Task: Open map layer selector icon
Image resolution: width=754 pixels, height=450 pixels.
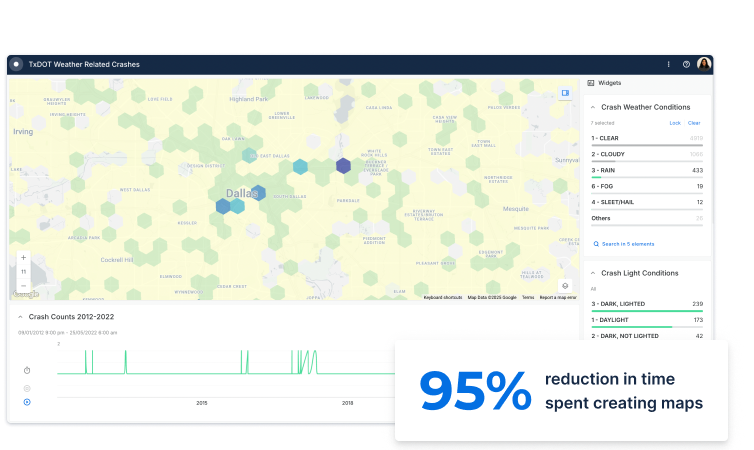Action: coord(565,285)
